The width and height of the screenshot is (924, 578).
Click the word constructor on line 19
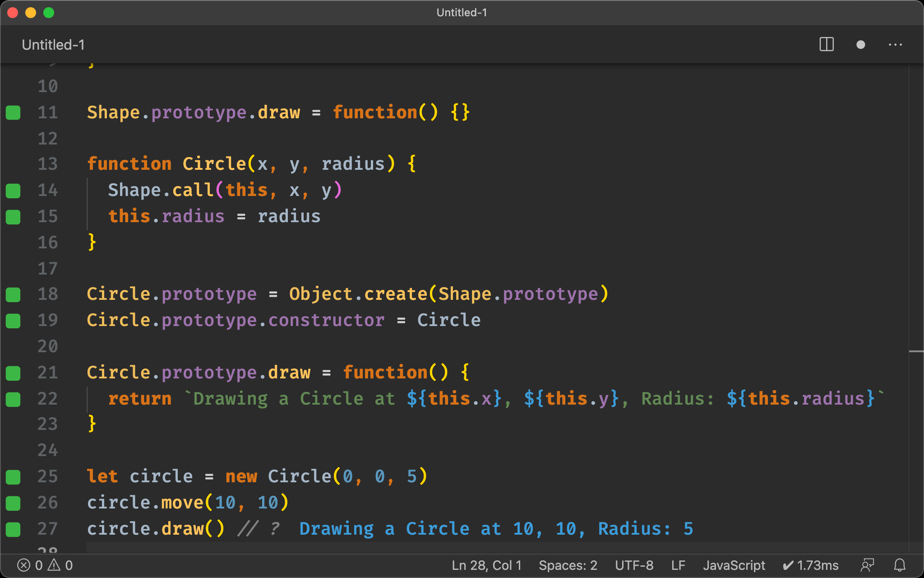point(327,320)
